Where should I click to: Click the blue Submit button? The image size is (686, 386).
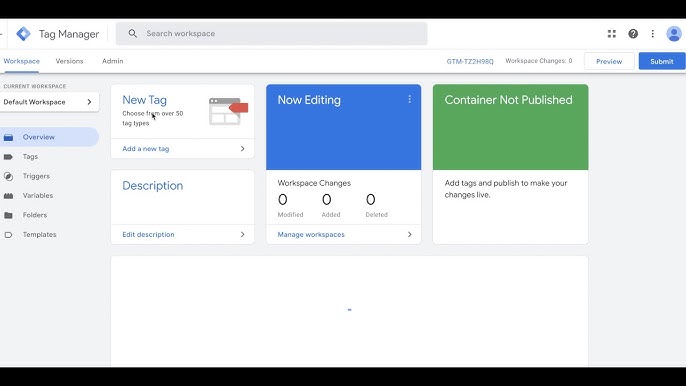(662, 61)
